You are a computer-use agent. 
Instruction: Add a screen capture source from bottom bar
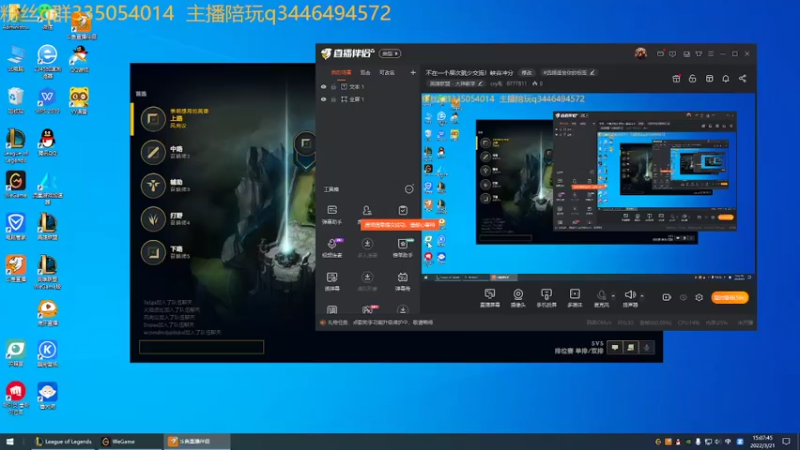point(490,297)
